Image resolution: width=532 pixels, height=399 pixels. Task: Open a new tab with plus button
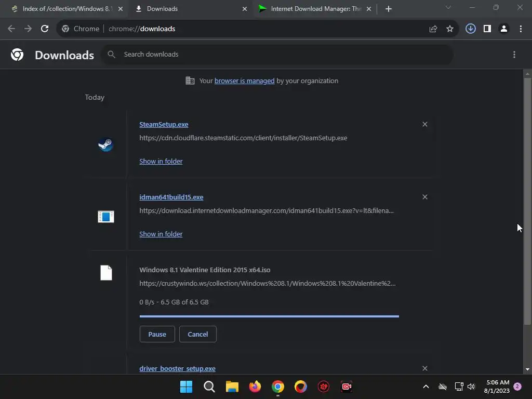pyautogui.click(x=389, y=9)
